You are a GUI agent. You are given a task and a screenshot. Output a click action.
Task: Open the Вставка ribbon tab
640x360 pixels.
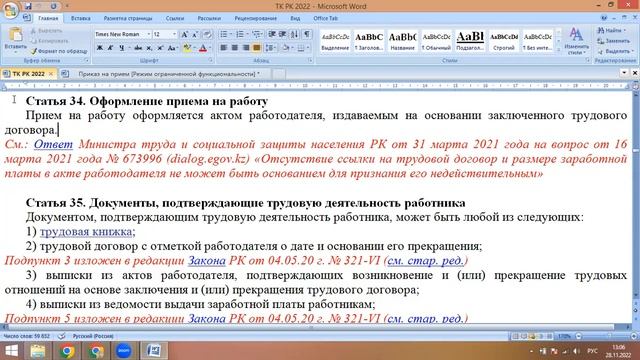[80, 18]
